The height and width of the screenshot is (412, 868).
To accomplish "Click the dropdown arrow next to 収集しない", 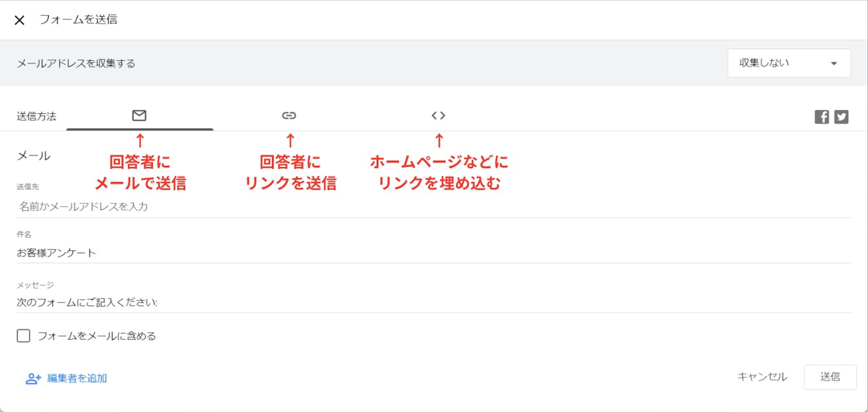I will coord(834,64).
